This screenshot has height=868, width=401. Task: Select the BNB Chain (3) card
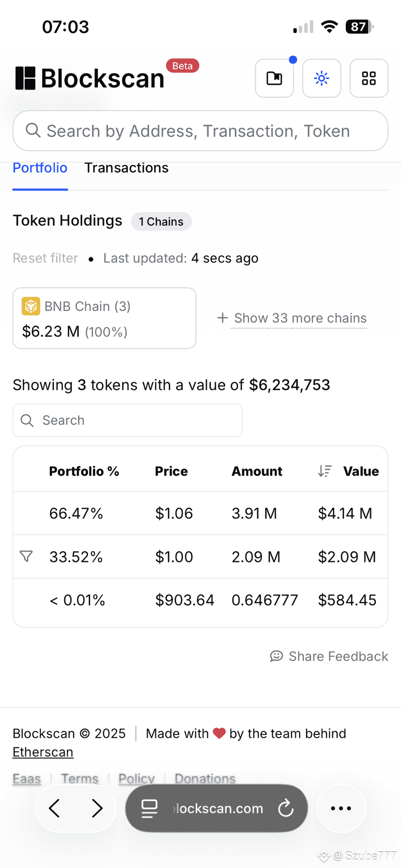104,318
